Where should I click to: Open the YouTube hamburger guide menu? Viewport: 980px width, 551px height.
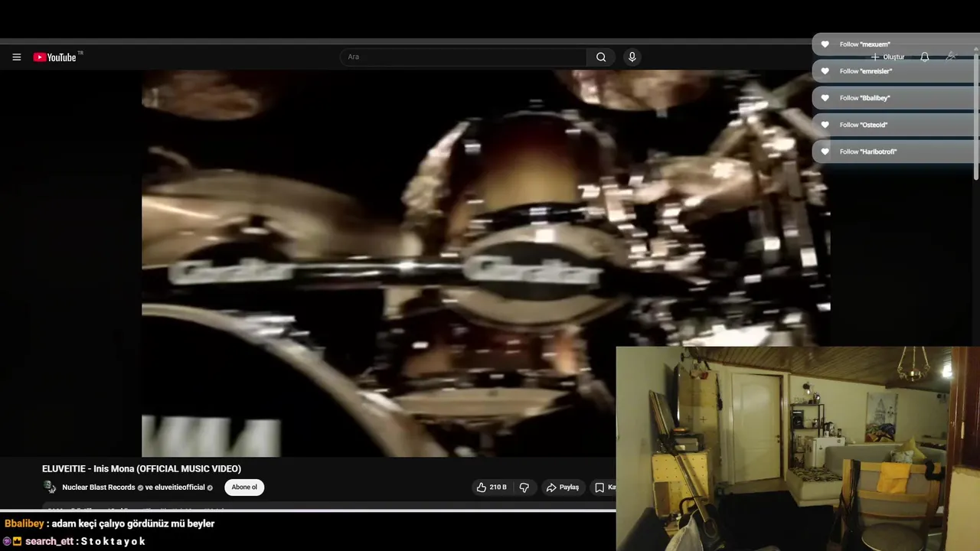(17, 57)
